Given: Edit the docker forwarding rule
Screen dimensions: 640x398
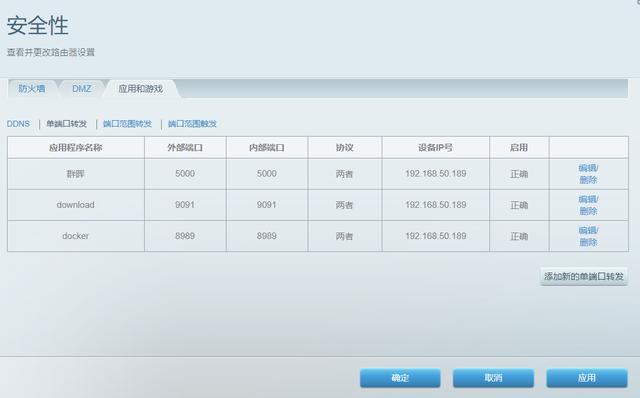Looking at the screenshot, I should 587,230.
